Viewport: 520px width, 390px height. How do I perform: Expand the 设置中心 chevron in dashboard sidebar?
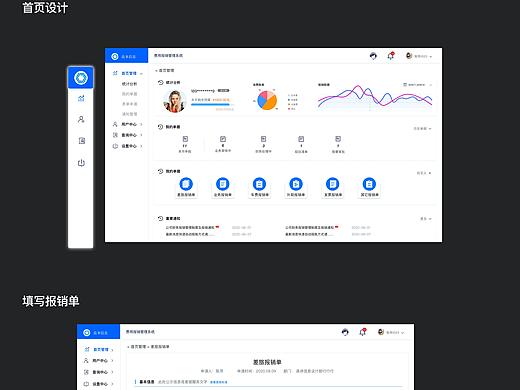coord(141,146)
